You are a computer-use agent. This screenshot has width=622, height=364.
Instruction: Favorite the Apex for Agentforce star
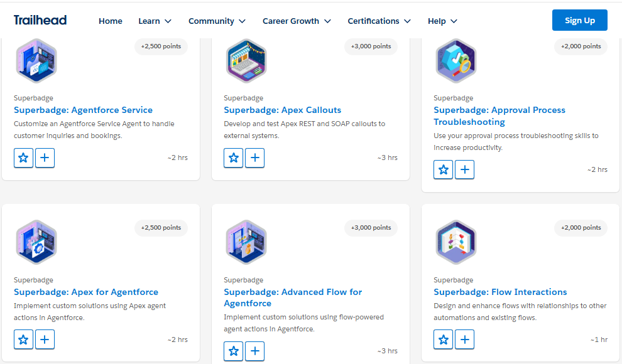pyautogui.click(x=23, y=340)
